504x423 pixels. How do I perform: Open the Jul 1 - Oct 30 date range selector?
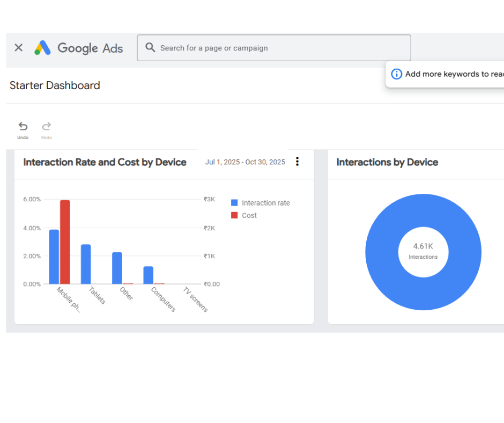[x=245, y=162]
